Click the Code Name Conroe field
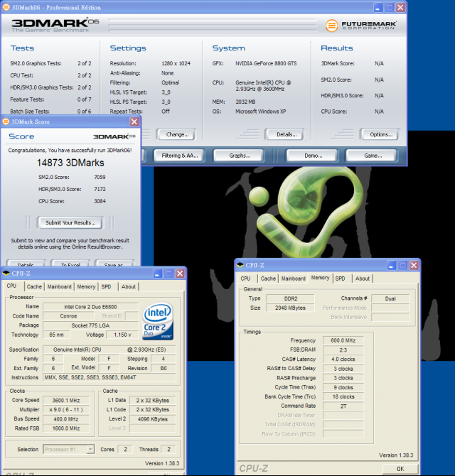This screenshot has width=455, height=476. pyautogui.click(x=68, y=316)
